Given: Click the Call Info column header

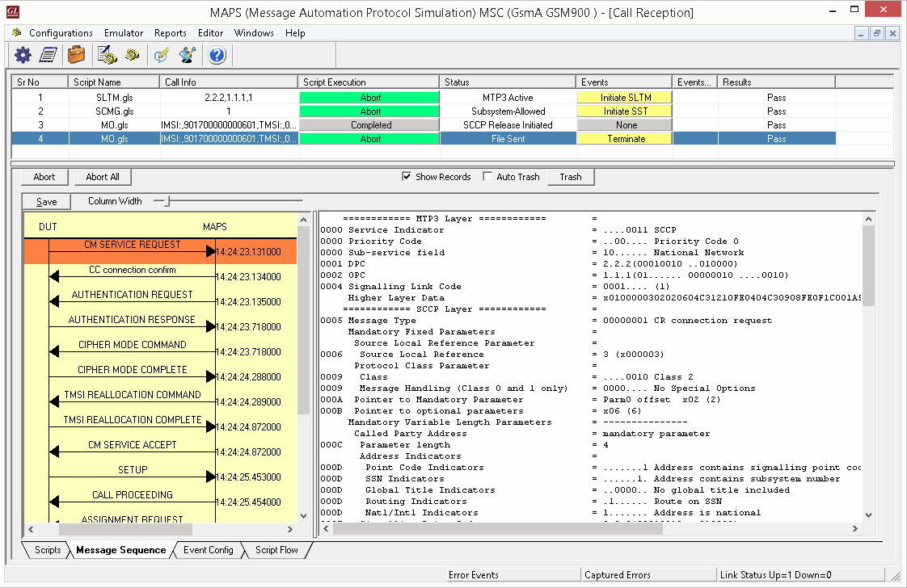Looking at the screenshot, I should click(x=229, y=82).
